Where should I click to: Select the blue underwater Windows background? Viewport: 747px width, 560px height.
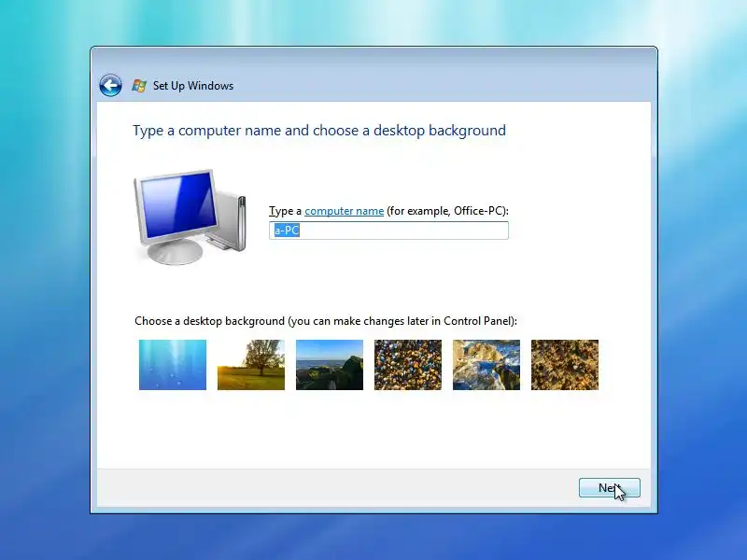coord(173,365)
